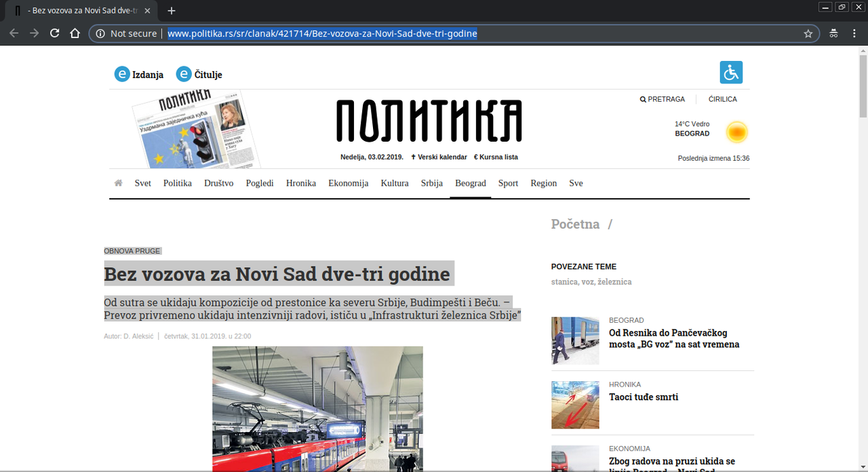This screenshot has width=868, height=472.
Task: Click the BEOGRAD category label above BG voz
Action: tap(627, 320)
